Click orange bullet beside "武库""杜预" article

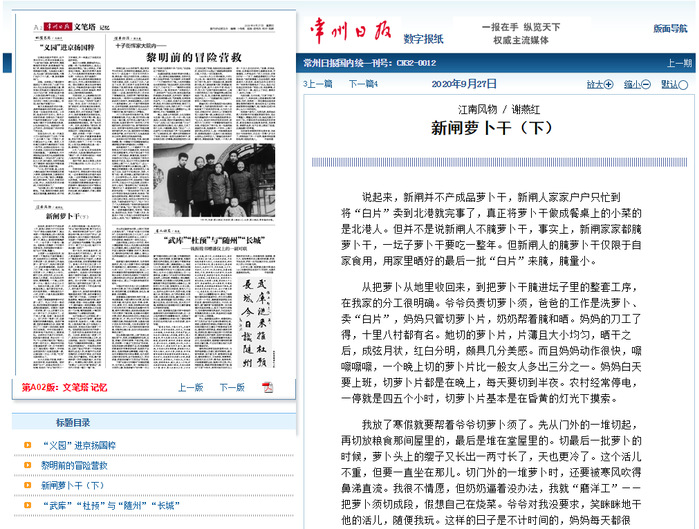27,505
